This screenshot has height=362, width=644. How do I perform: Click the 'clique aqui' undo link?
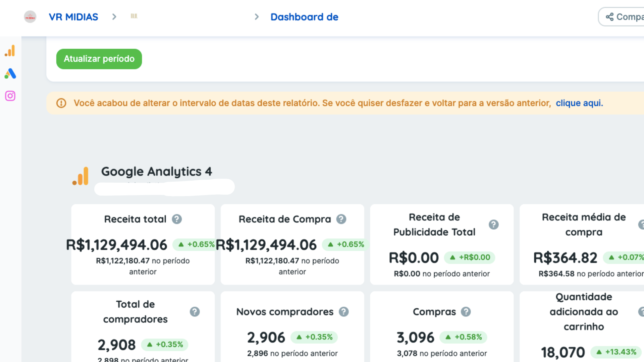click(x=579, y=103)
